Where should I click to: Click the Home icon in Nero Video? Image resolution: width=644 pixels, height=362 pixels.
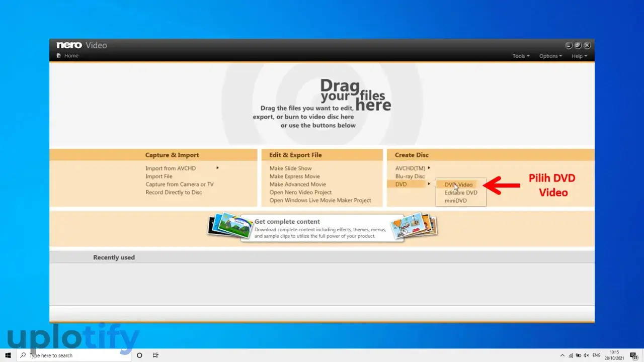click(59, 56)
